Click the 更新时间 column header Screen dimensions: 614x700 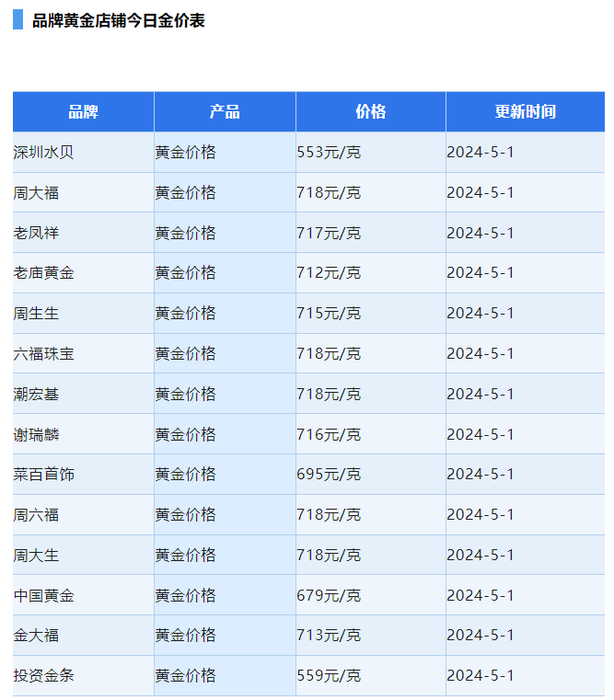pyautogui.click(x=525, y=111)
